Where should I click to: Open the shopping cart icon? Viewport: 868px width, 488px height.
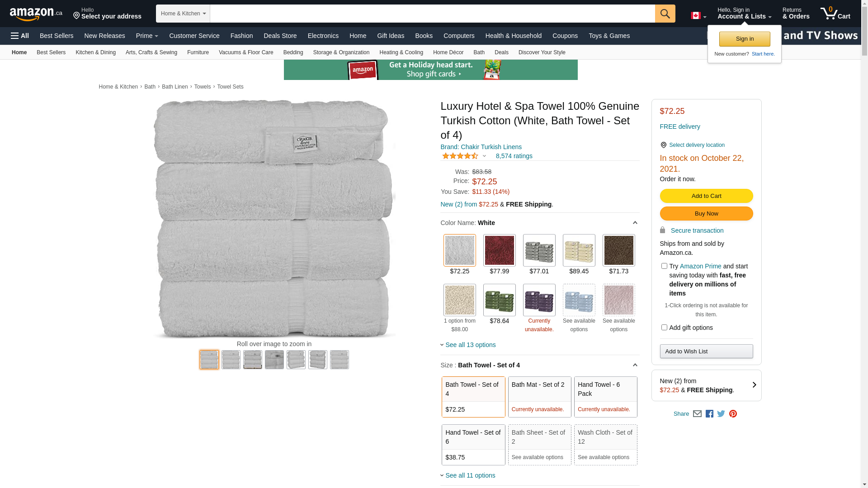835,14
